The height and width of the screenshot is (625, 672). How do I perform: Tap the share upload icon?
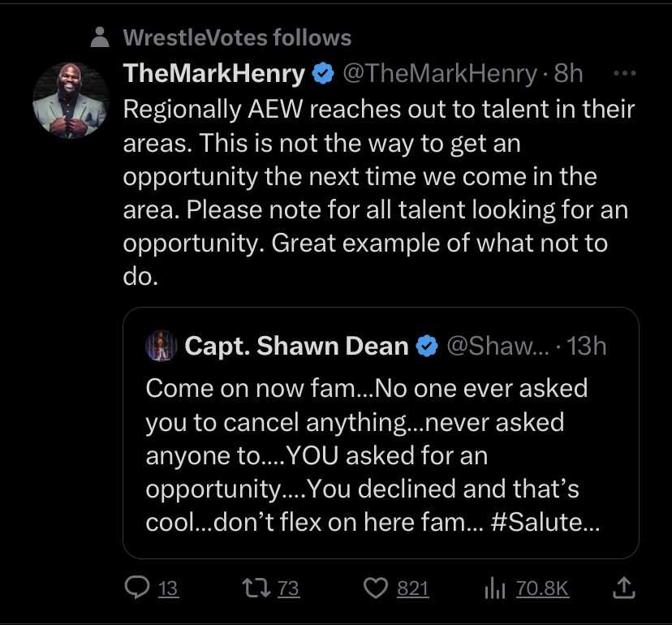(625, 588)
